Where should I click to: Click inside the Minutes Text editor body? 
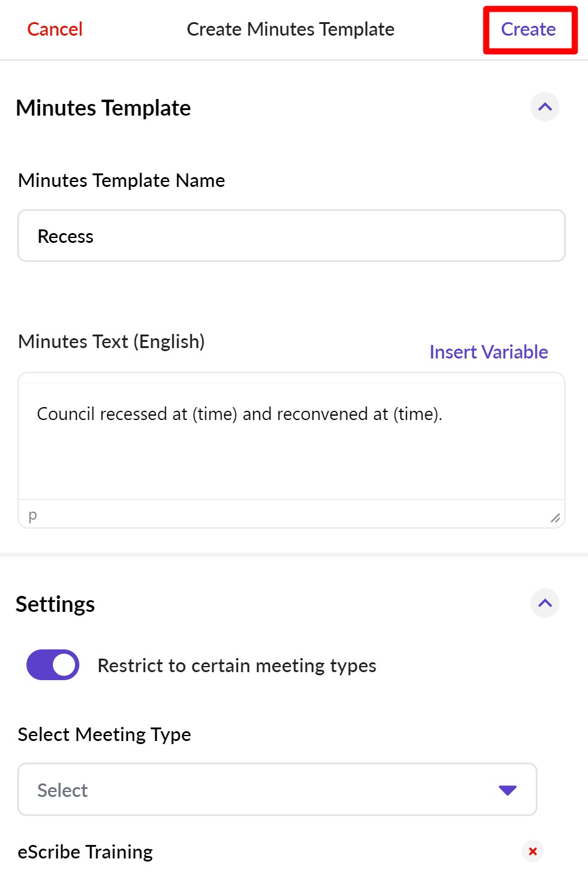[x=292, y=449]
